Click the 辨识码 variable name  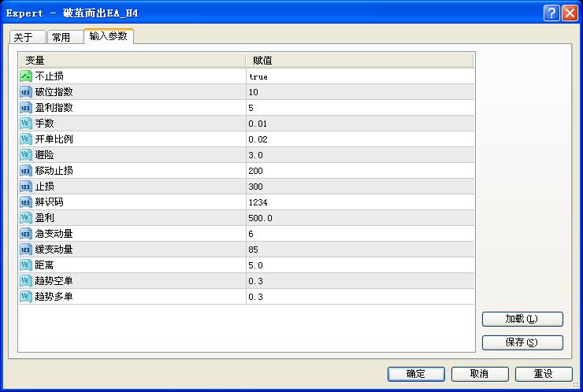coord(49,202)
